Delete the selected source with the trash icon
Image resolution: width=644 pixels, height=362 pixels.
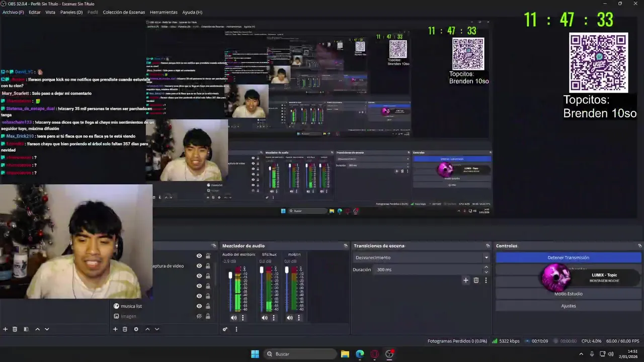tap(125, 329)
